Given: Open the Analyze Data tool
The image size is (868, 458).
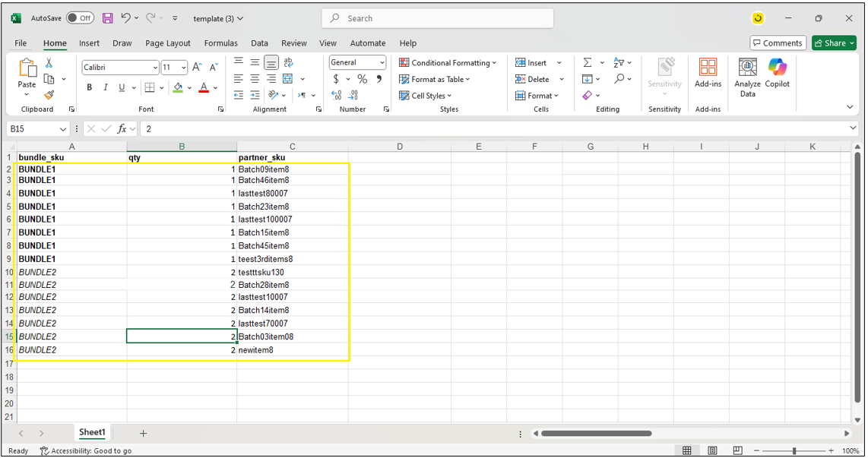Looking at the screenshot, I should click(x=748, y=77).
